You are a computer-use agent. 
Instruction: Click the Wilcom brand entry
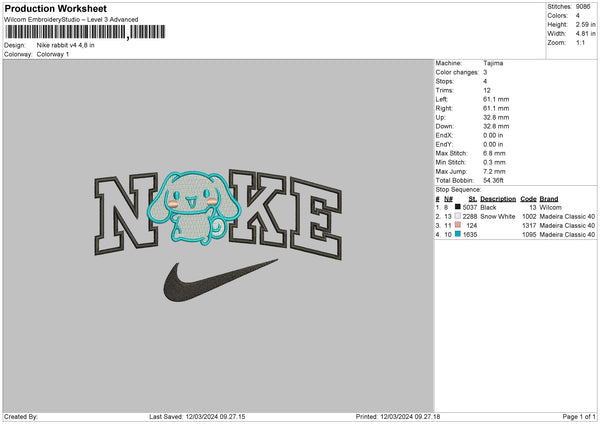550,207
